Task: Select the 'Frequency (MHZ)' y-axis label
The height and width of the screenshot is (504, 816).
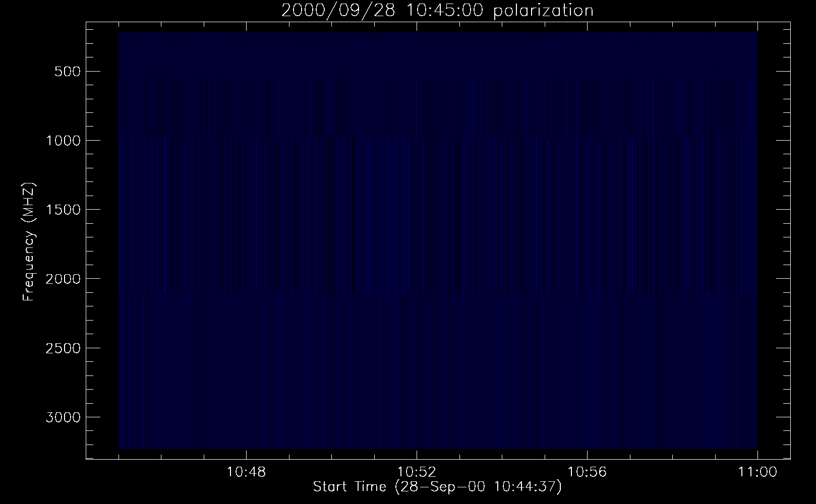Action: click(28, 242)
